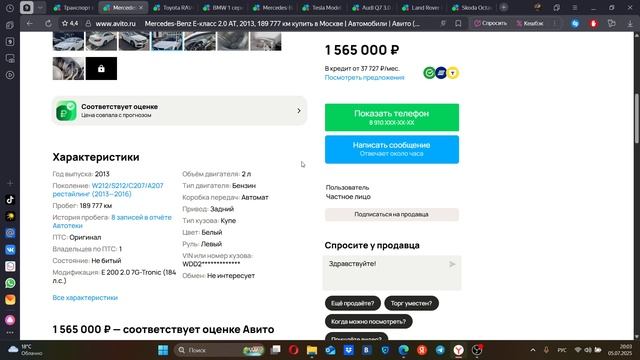The image size is (640, 360).
Task: Open the Mail.ru @ icon in sidebar
Action: (x=10, y=233)
